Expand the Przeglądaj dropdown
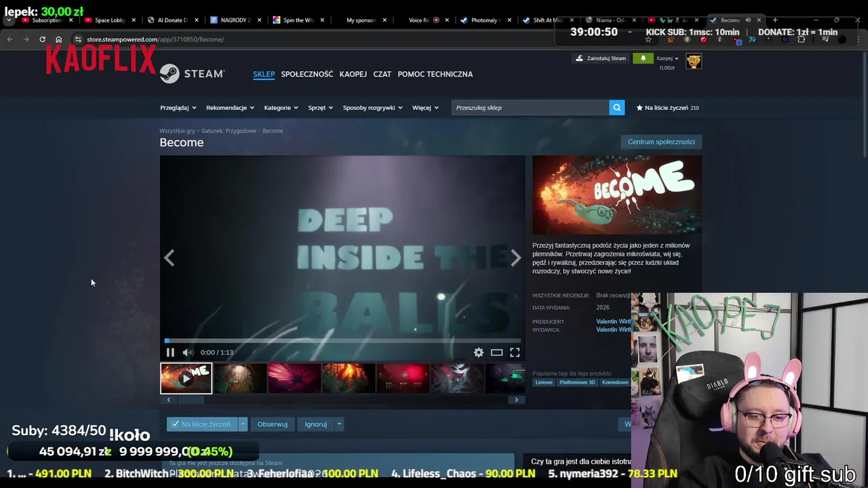 coord(178,108)
